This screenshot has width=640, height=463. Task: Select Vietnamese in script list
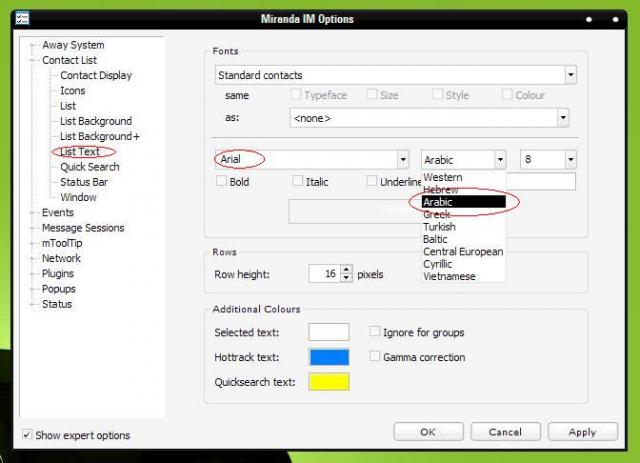(449, 276)
